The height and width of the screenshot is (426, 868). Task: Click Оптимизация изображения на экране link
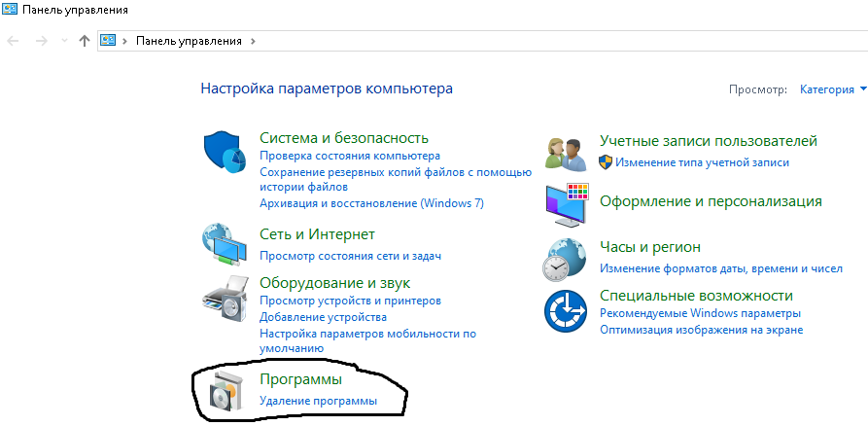point(702,330)
